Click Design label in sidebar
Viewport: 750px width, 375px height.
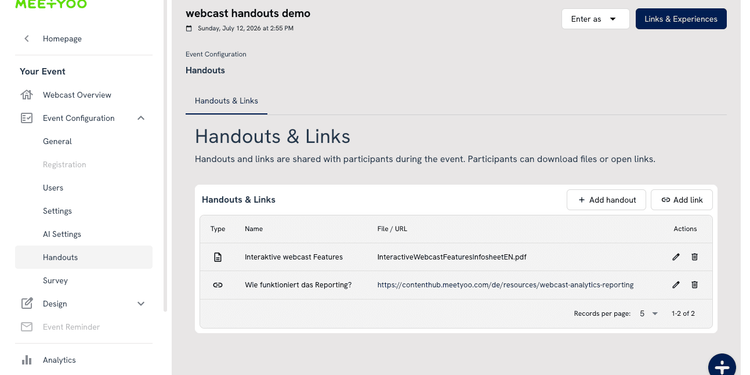pyautogui.click(x=55, y=304)
